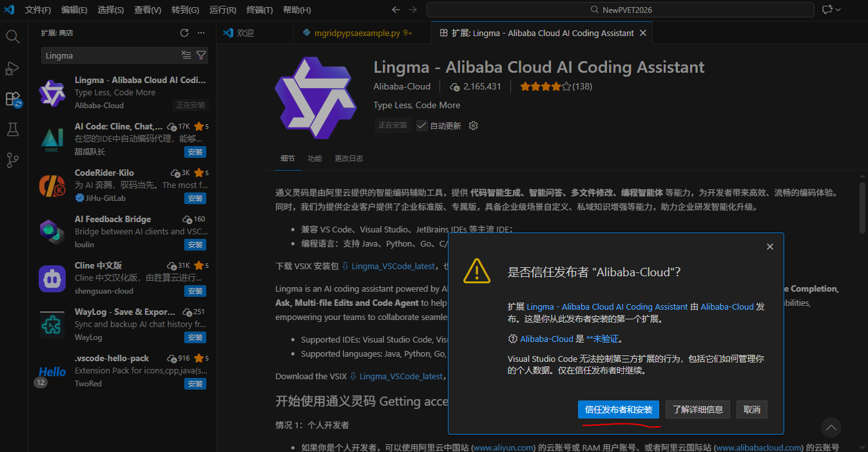Open Lingma extension settings gear

473,126
